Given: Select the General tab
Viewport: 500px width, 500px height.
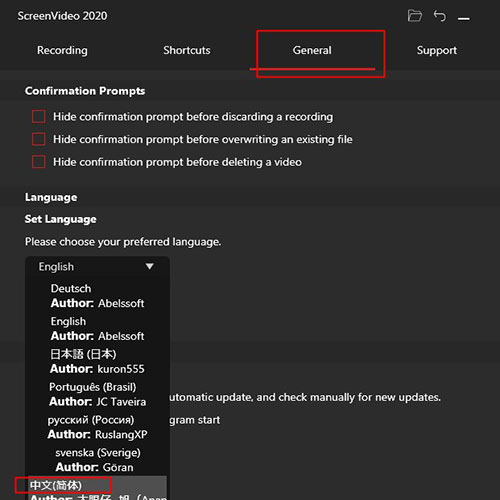Looking at the screenshot, I should 312,50.
